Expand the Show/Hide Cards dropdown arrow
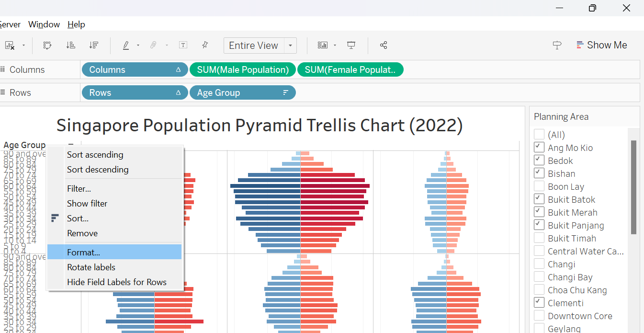This screenshot has height=333, width=644. point(335,46)
